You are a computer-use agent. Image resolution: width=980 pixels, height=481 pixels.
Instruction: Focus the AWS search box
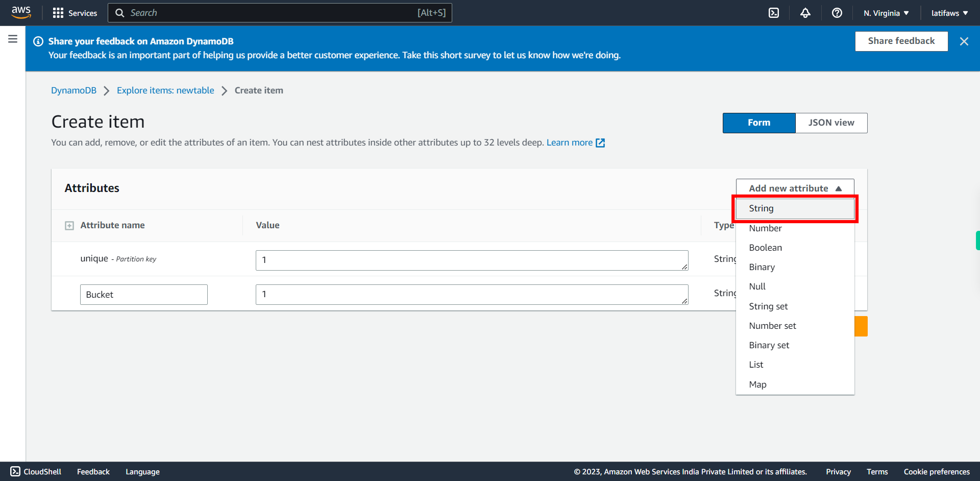pyautogui.click(x=280, y=13)
